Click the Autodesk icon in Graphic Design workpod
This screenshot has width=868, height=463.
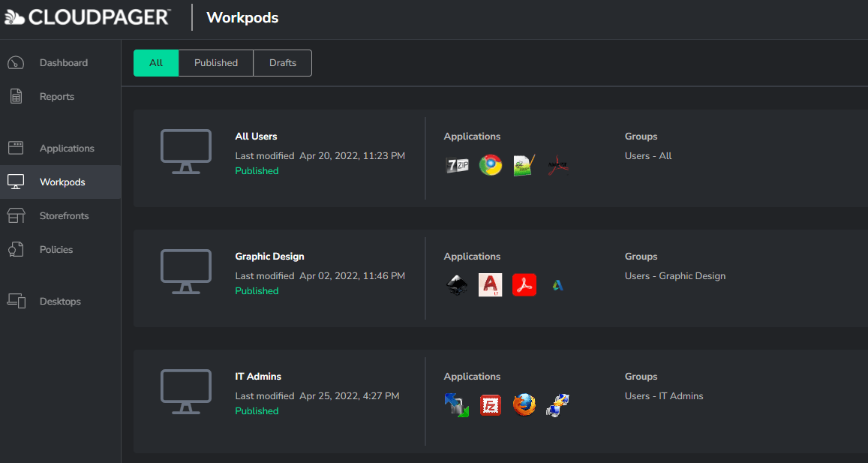pos(557,284)
